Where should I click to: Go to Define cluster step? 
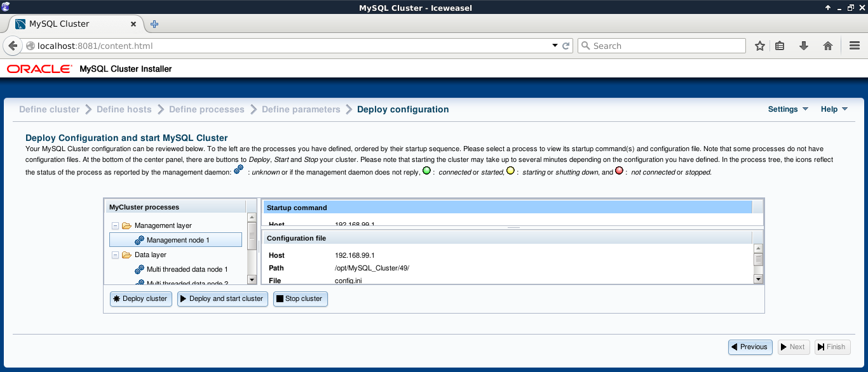[x=50, y=109]
